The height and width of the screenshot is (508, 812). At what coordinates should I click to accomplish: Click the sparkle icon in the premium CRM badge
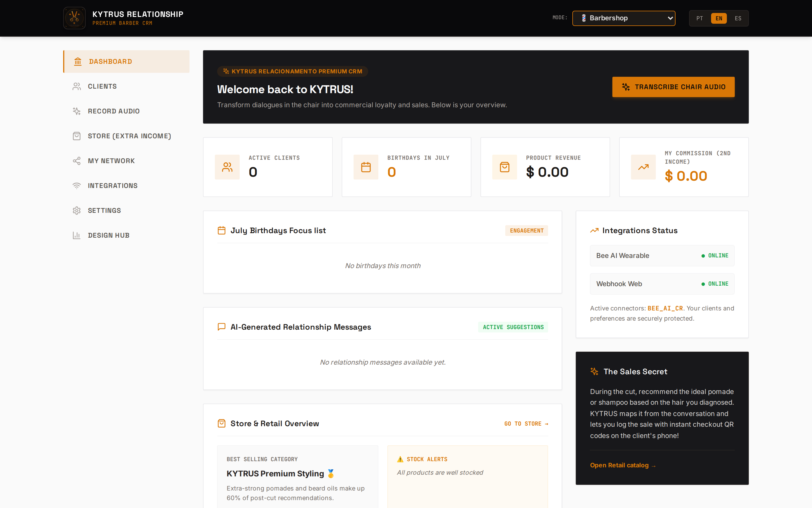pos(226,71)
